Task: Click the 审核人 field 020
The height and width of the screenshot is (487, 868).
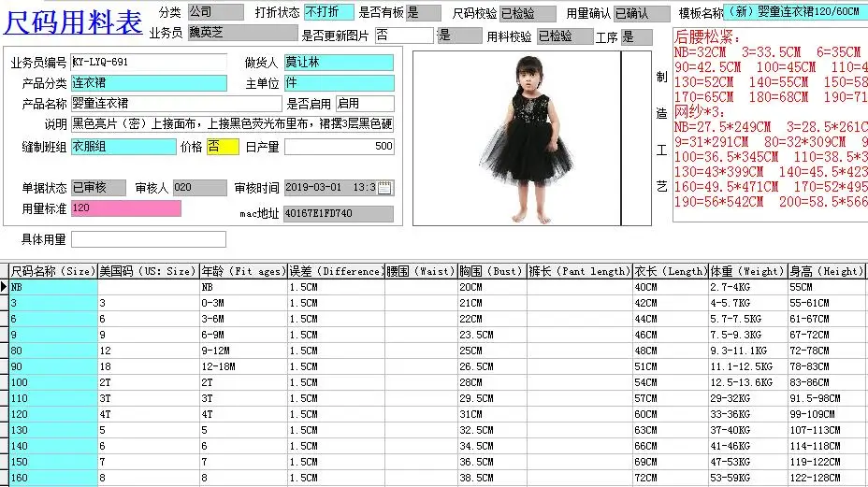Action: (x=199, y=188)
